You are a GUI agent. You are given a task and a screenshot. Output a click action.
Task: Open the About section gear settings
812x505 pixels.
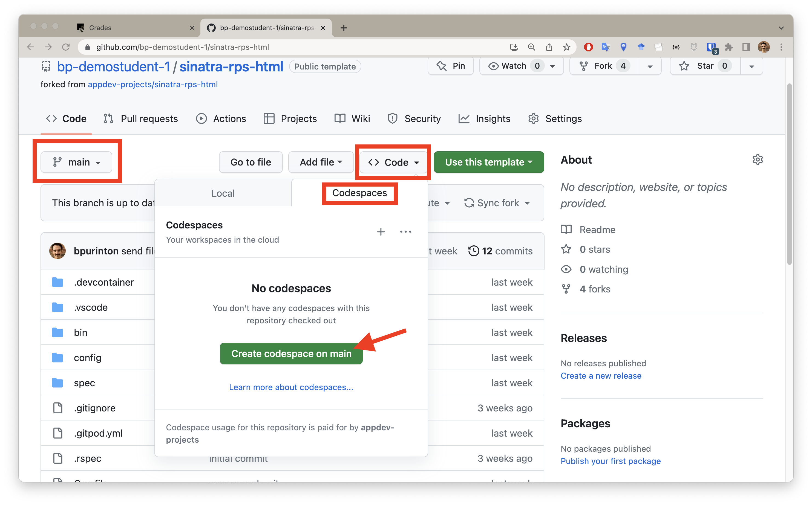757,160
